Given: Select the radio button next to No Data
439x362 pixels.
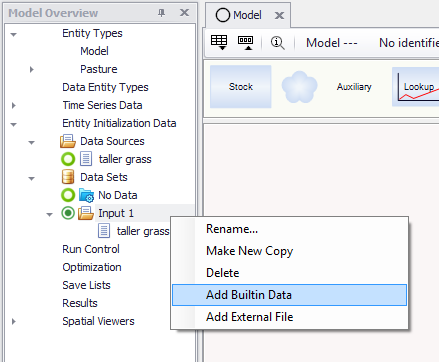Looking at the screenshot, I should click(68, 195).
